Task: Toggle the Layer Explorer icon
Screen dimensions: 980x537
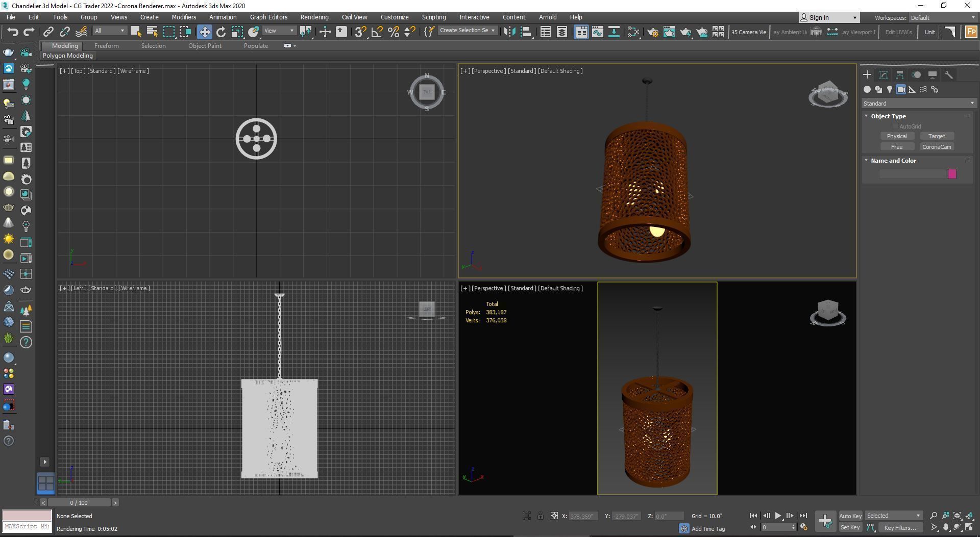Action: click(562, 32)
